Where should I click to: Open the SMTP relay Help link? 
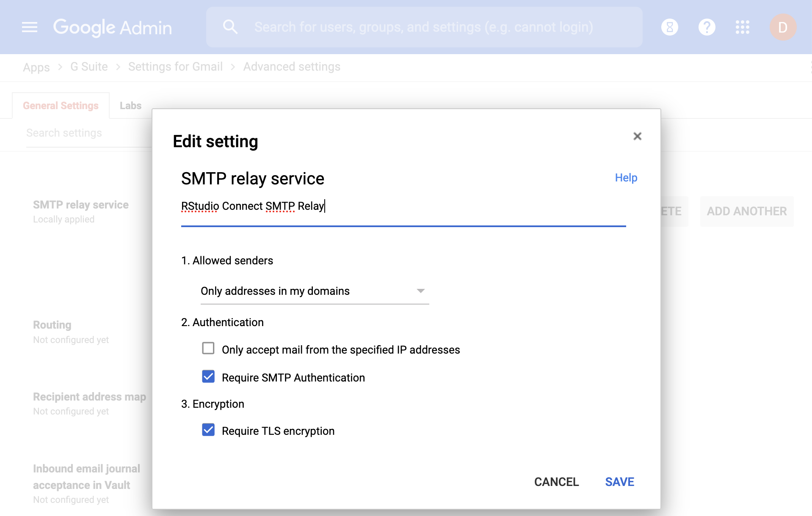626,178
